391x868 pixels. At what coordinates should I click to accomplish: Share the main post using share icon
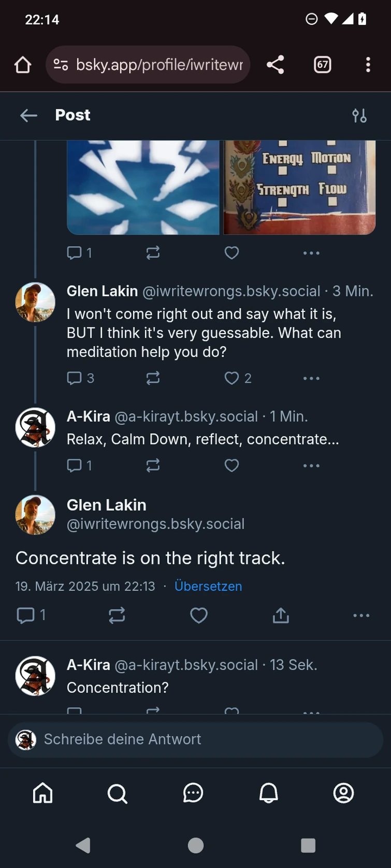pos(281,615)
